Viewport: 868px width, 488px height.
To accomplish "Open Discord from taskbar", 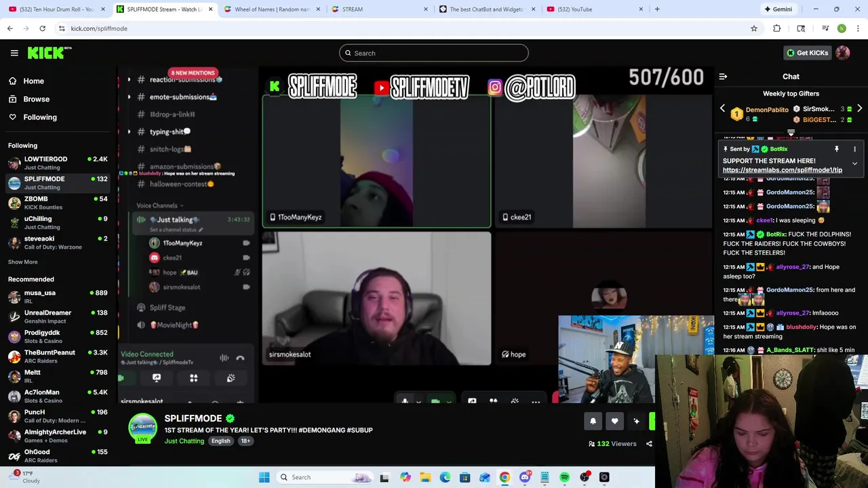I will point(524,477).
